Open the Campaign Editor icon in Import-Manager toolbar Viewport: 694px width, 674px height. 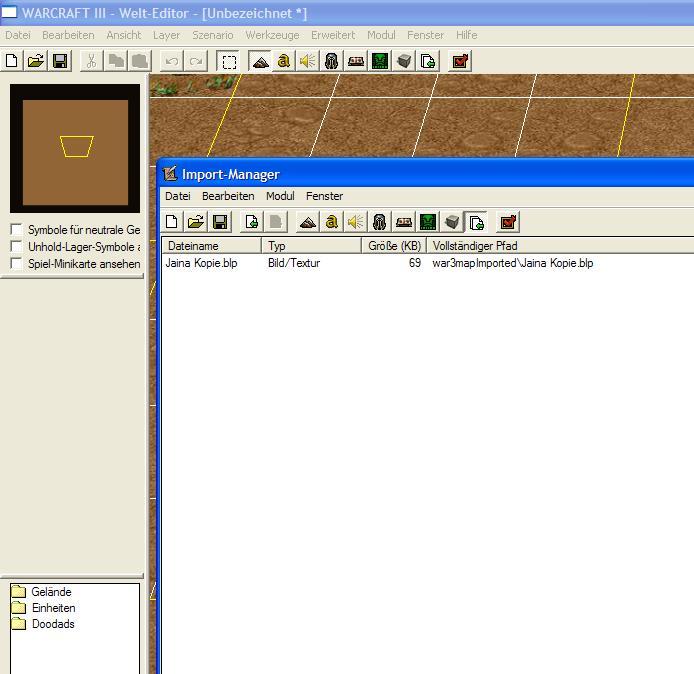(x=403, y=222)
